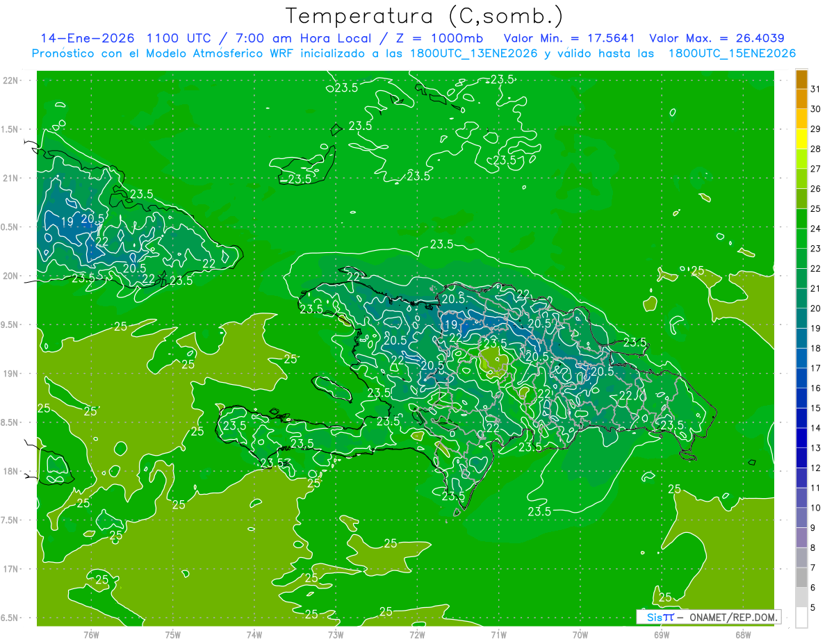
Task: Click the "71W" longitude axis label
Action: coord(498,635)
